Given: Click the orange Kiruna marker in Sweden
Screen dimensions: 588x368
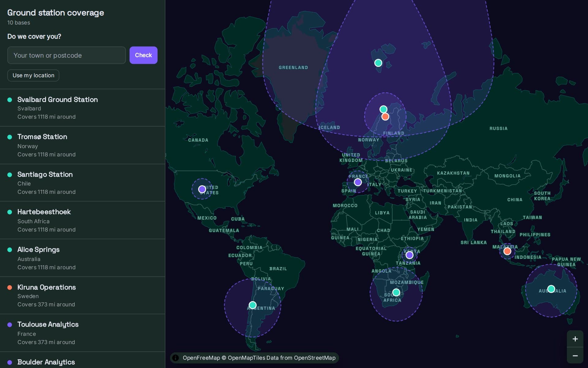Looking at the screenshot, I should click(x=385, y=117).
